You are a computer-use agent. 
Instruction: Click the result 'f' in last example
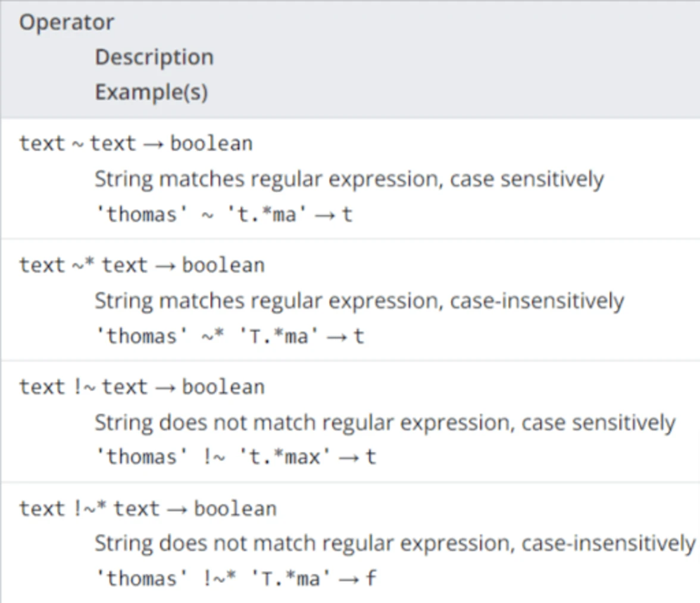pos(371,578)
